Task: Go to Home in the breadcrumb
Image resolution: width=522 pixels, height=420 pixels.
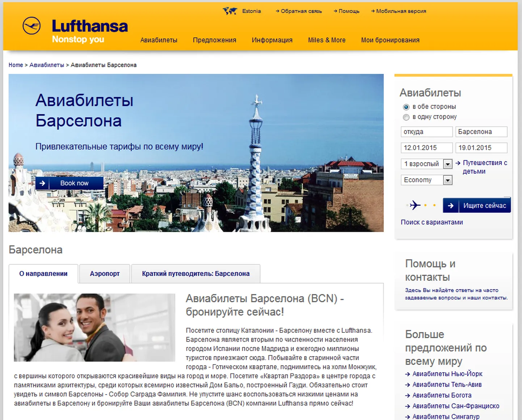Action: point(16,65)
